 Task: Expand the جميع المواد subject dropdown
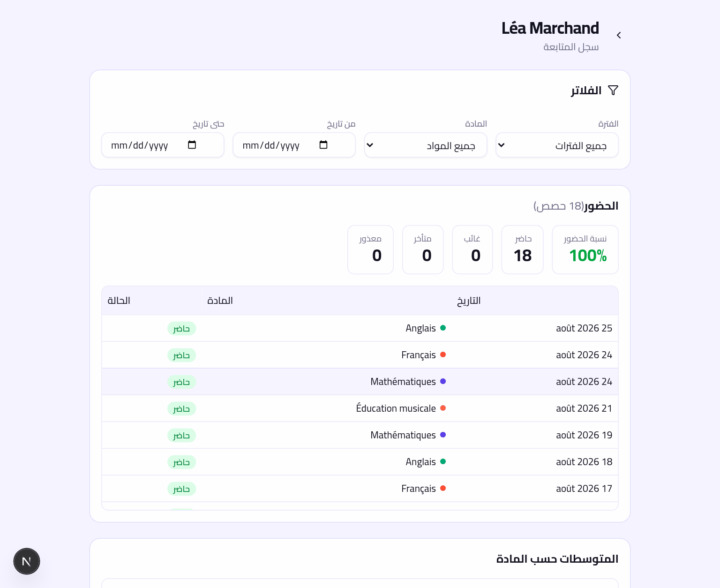tap(426, 145)
